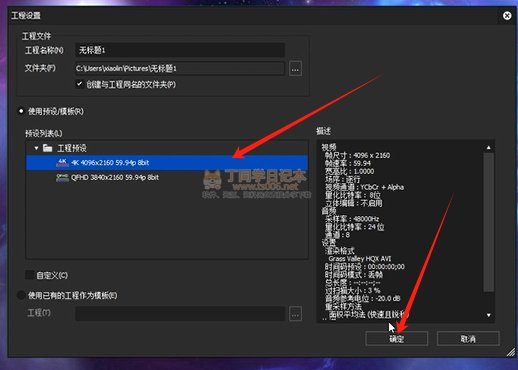Enable the 自定义 checkbox
Screen dimensions: 518x370
[29, 275]
